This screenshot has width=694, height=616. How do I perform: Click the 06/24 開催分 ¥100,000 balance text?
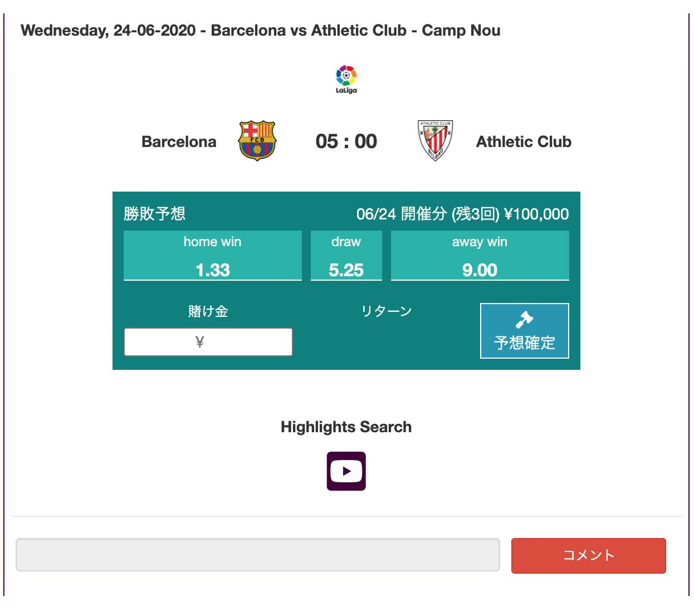(x=462, y=214)
